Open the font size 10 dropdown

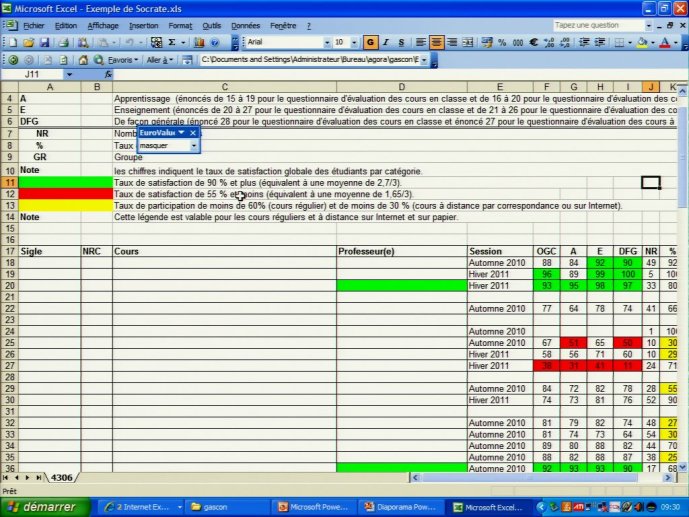coord(354,43)
